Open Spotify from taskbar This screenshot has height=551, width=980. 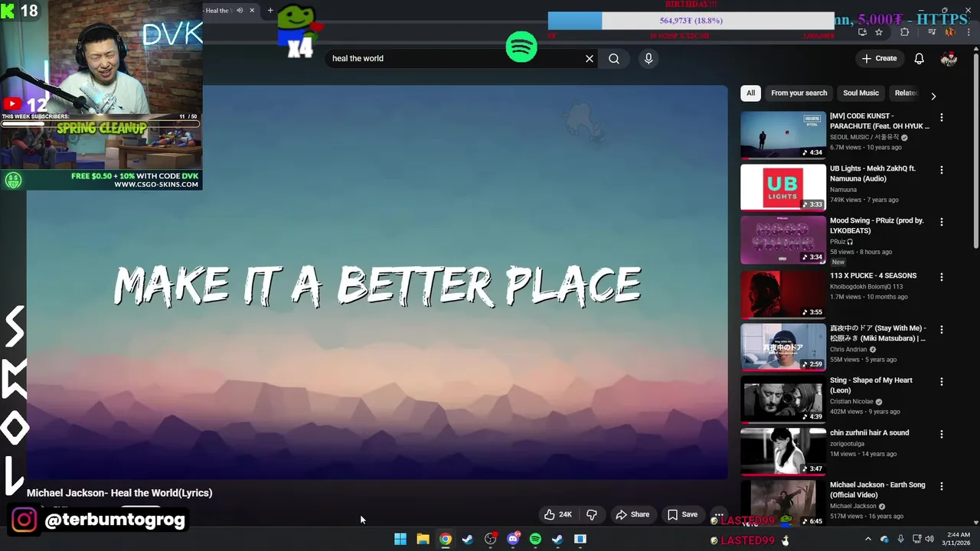coord(535,540)
